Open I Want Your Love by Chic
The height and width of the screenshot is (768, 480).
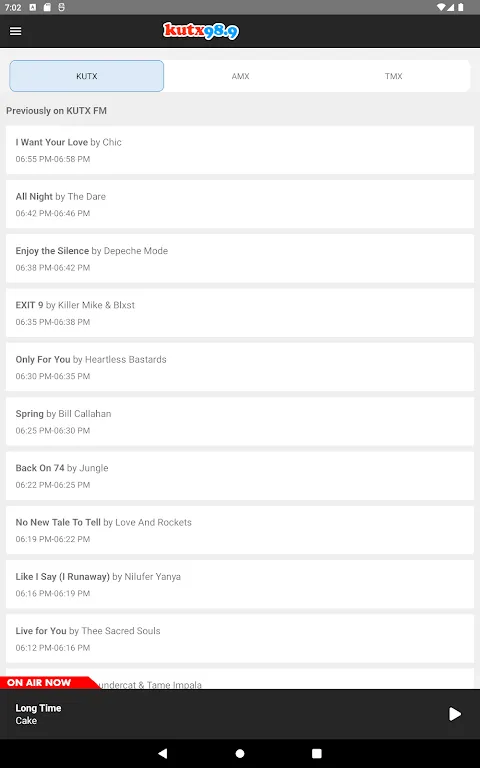tap(240, 150)
